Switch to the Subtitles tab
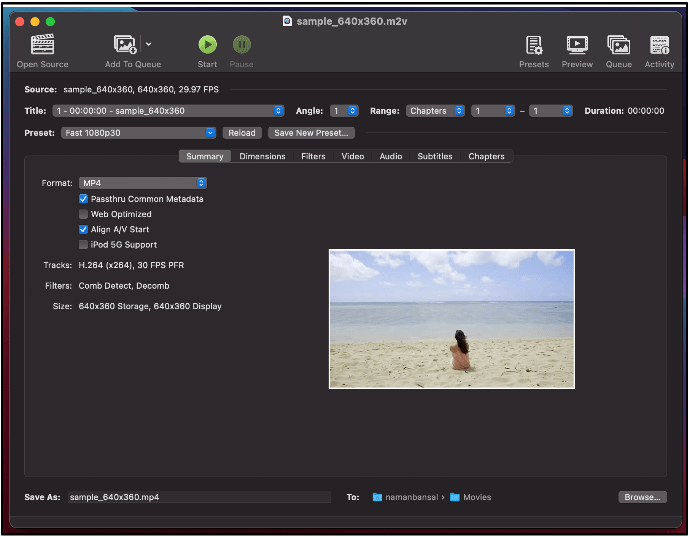 pyautogui.click(x=435, y=156)
